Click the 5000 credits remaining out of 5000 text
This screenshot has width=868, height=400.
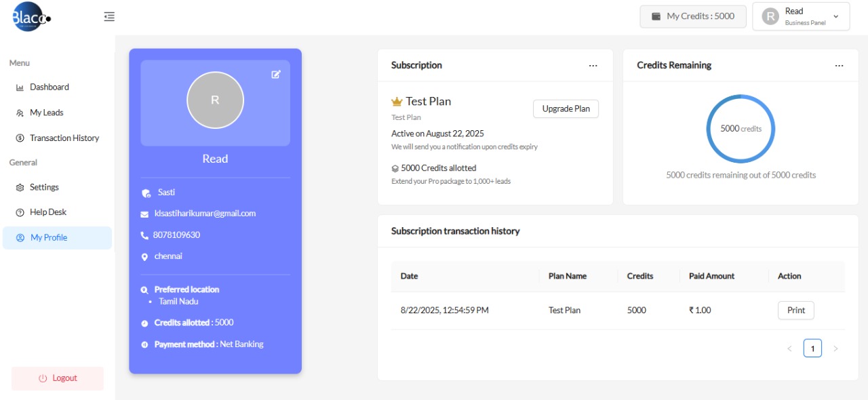[x=741, y=176]
